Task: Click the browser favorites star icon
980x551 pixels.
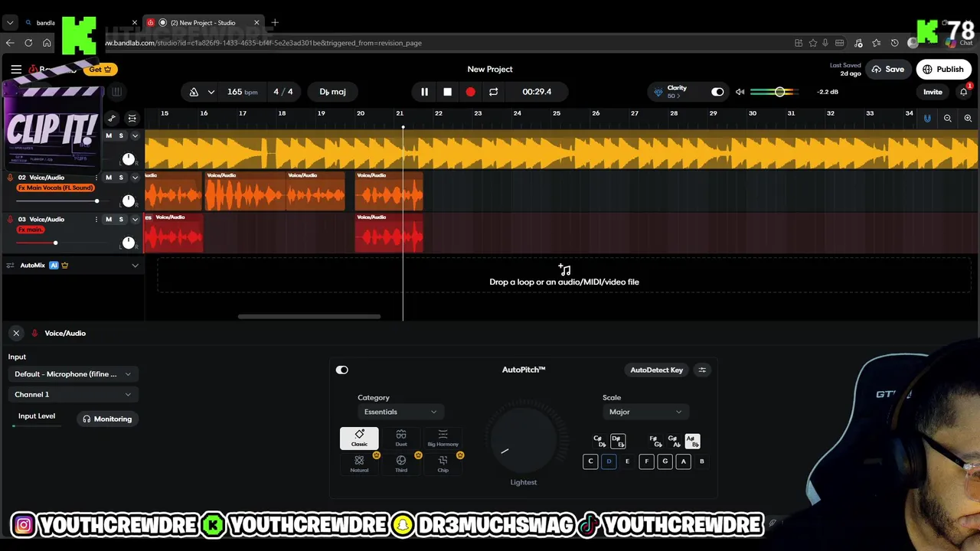Action: 813,43
